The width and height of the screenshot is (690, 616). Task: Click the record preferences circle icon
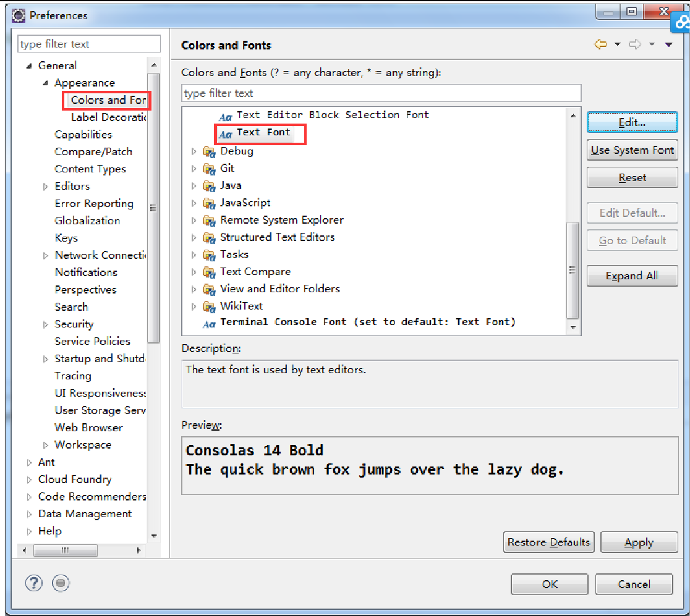tap(61, 583)
